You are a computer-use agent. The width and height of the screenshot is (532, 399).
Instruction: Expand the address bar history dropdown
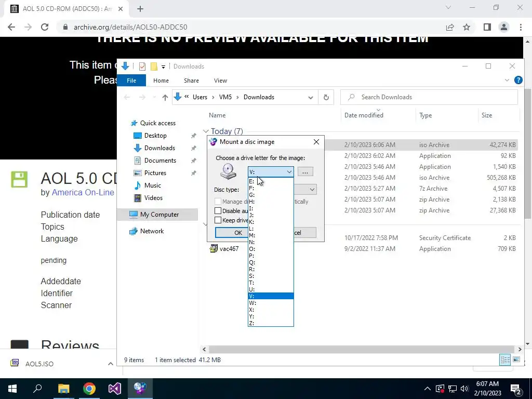pos(311,97)
